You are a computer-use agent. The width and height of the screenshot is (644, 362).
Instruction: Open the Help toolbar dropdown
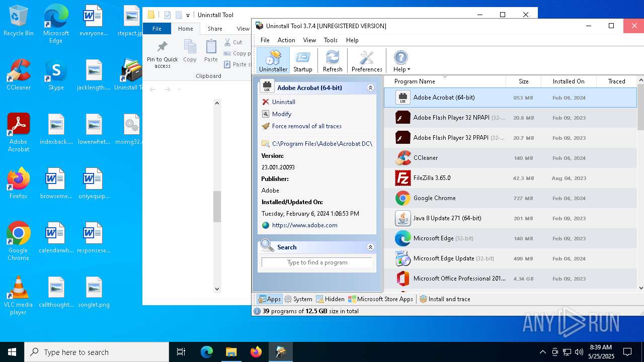click(x=401, y=61)
